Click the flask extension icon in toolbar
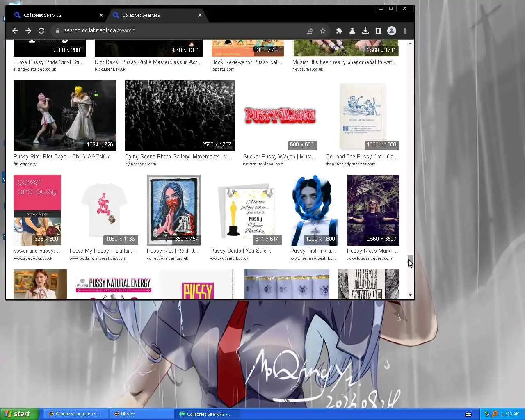Image resolution: width=525 pixels, height=420 pixels. click(352, 31)
